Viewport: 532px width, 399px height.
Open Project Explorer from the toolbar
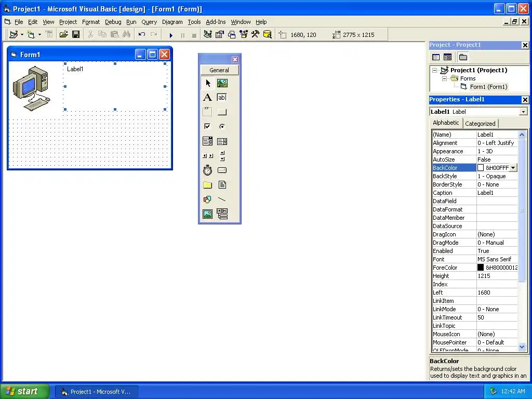coord(208,35)
